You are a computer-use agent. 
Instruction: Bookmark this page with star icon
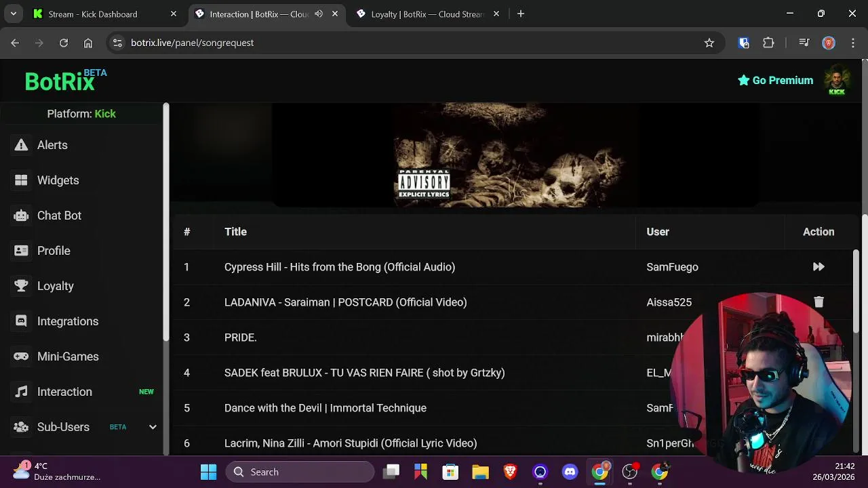tap(709, 43)
